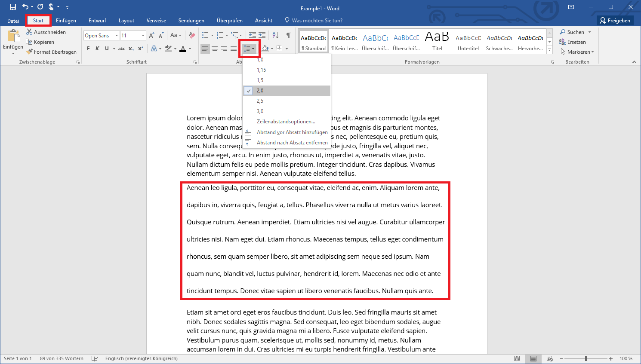Click Abstand vor Absatz hinzufügen
This screenshot has height=364, width=641.
(x=287, y=132)
